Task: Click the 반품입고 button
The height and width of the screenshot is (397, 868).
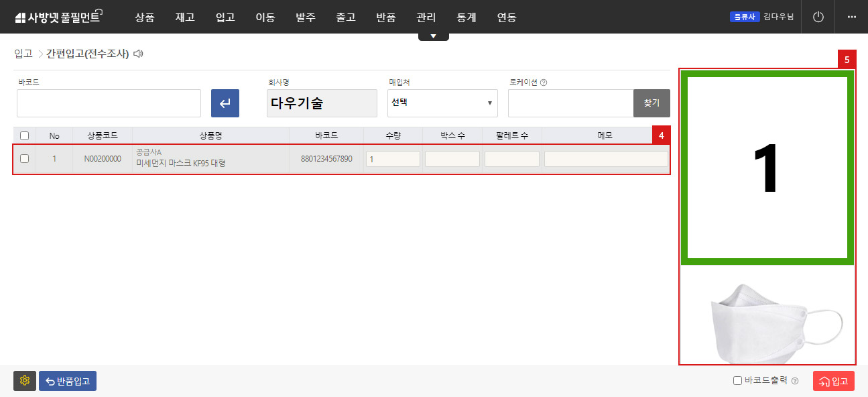Action: tap(67, 380)
